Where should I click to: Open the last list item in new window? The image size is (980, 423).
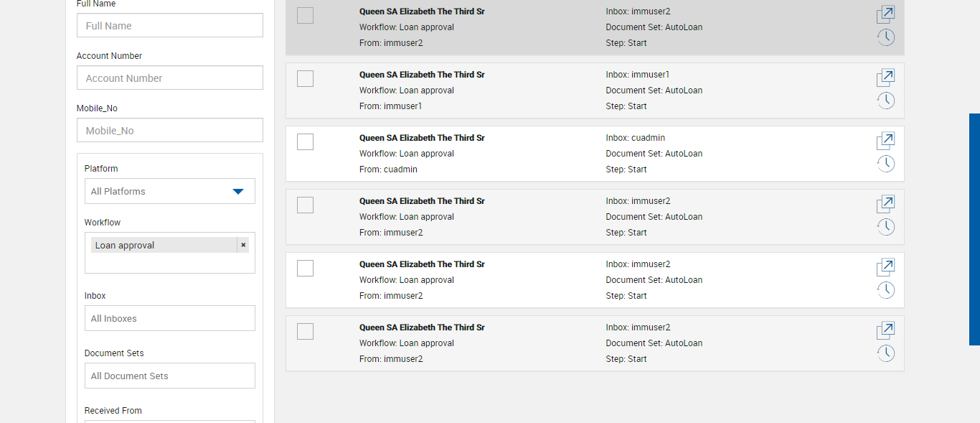click(886, 330)
